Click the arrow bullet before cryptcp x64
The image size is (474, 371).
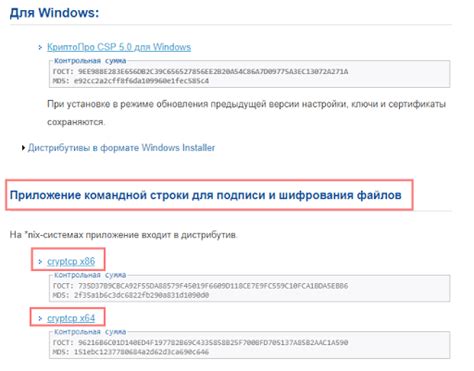[x=40, y=319]
